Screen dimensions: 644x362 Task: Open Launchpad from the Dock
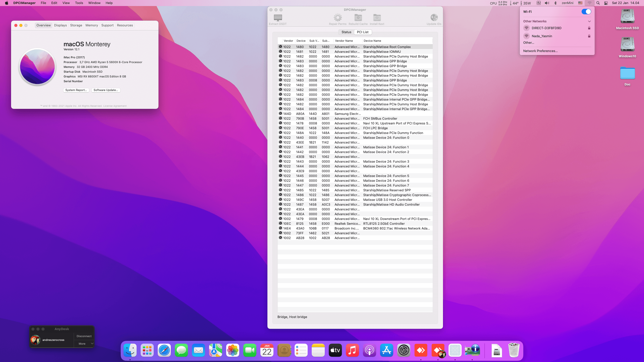(147, 350)
